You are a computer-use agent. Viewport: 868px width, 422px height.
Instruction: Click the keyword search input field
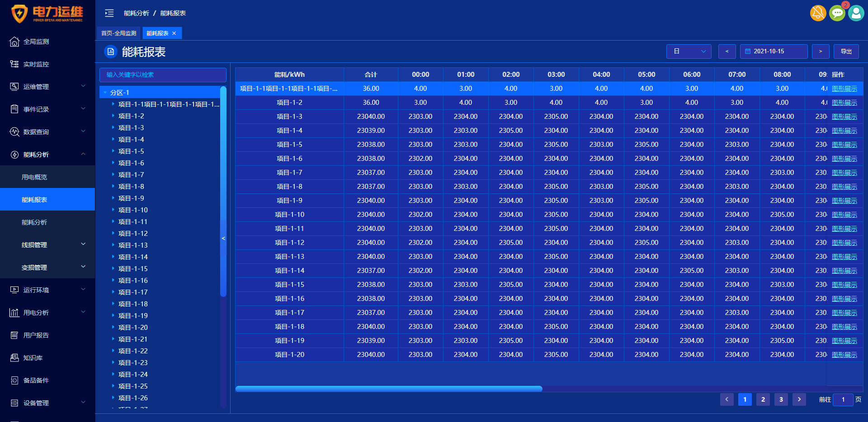163,75
